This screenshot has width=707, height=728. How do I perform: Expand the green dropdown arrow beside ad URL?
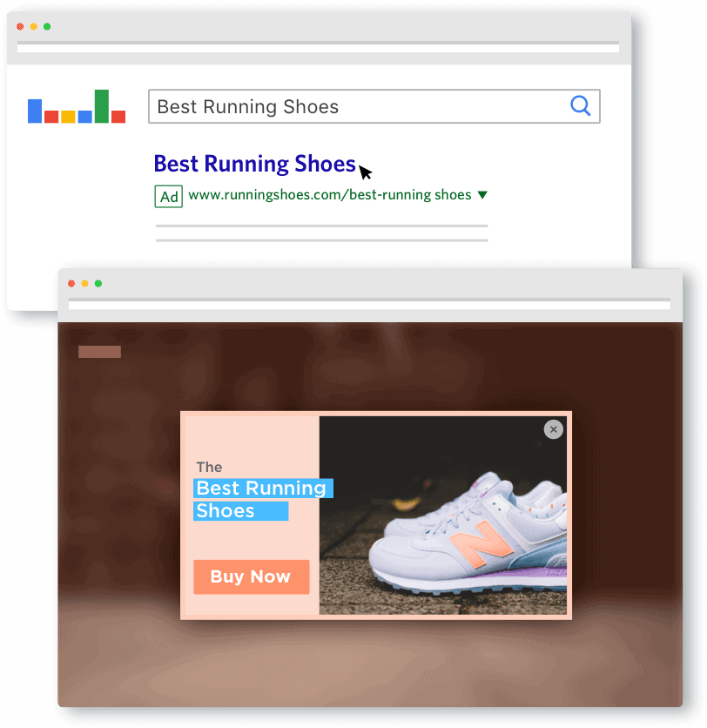(482, 195)
